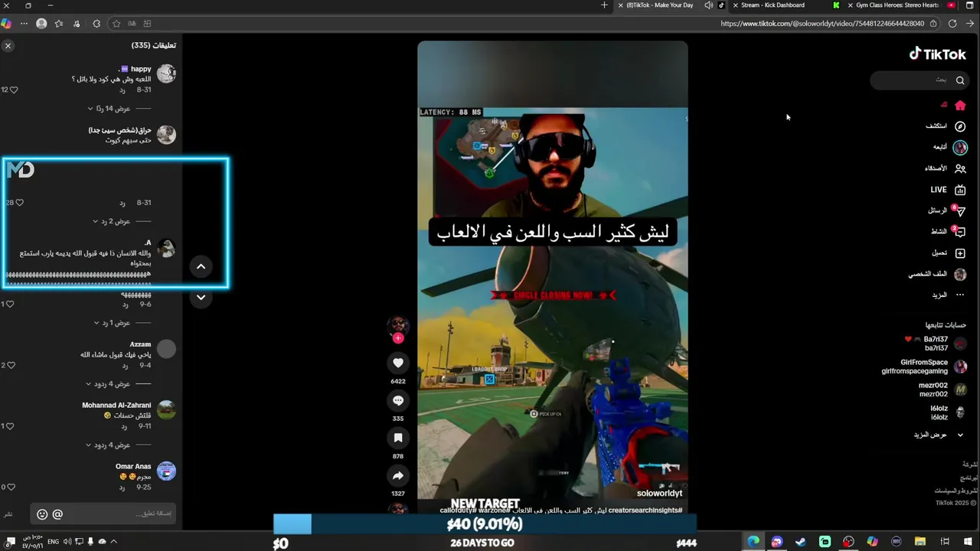Go to the previous video arrow
This screenshot has width=980, height=551.
point(201,266)
